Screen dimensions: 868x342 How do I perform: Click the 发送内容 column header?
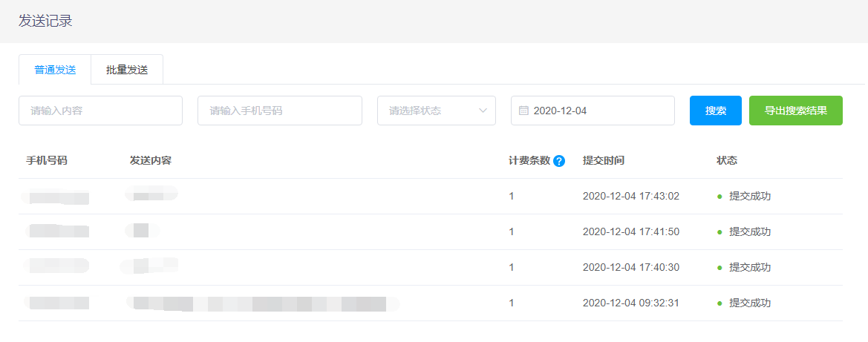[151, 161]
